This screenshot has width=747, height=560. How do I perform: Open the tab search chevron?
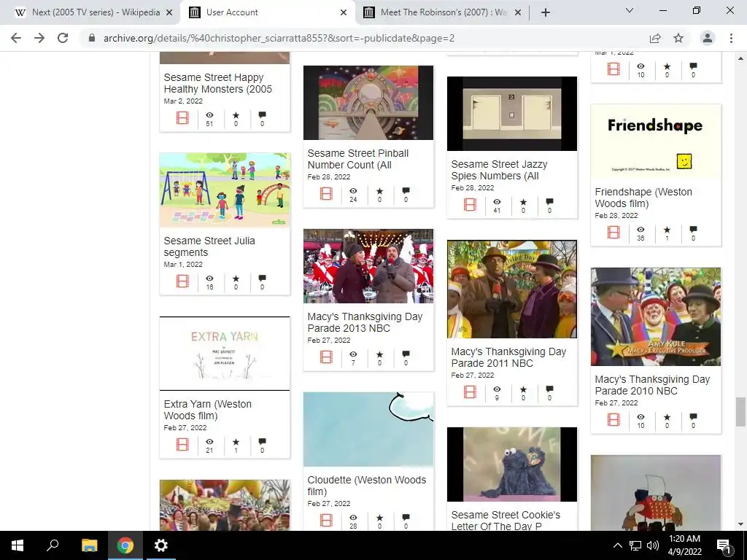630,10
